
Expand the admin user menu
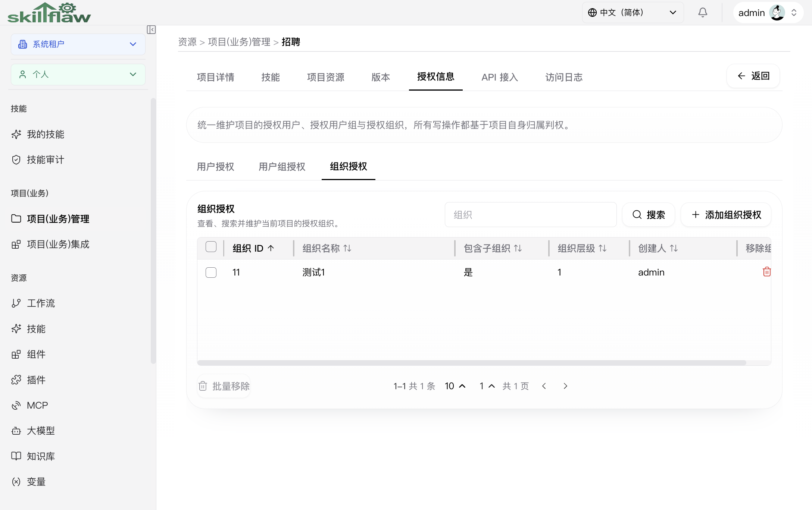(x=794, y=13)
